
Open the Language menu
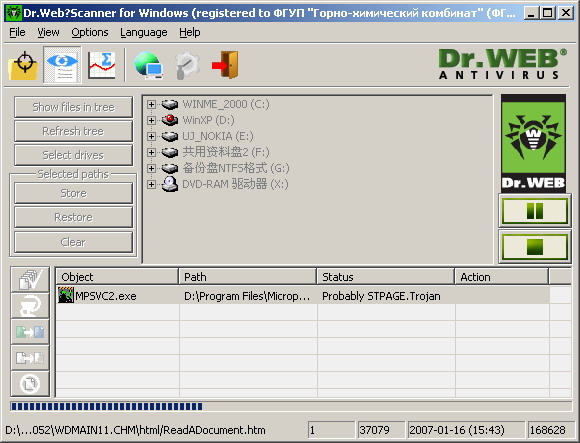tap(144, 33)
